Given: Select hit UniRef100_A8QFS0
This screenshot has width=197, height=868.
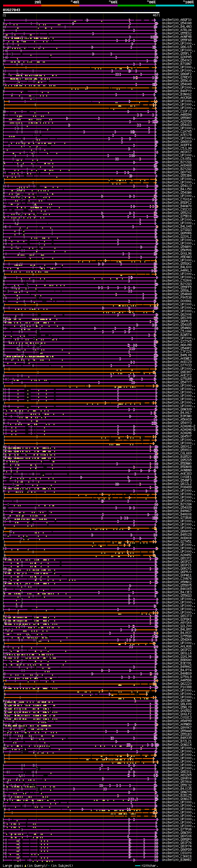Looking at the screenshot, I should point(177,20).
